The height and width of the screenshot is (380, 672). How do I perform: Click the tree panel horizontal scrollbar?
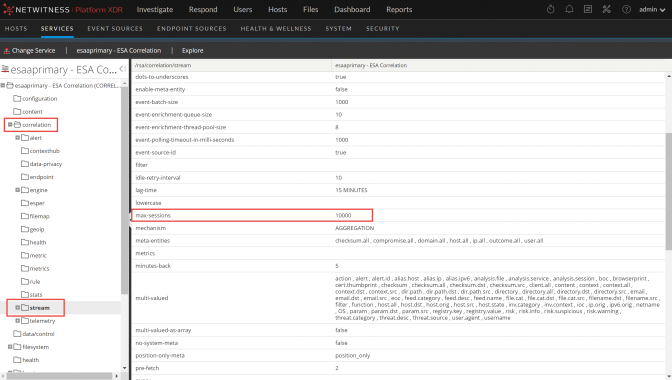click(x=59, y=376)
